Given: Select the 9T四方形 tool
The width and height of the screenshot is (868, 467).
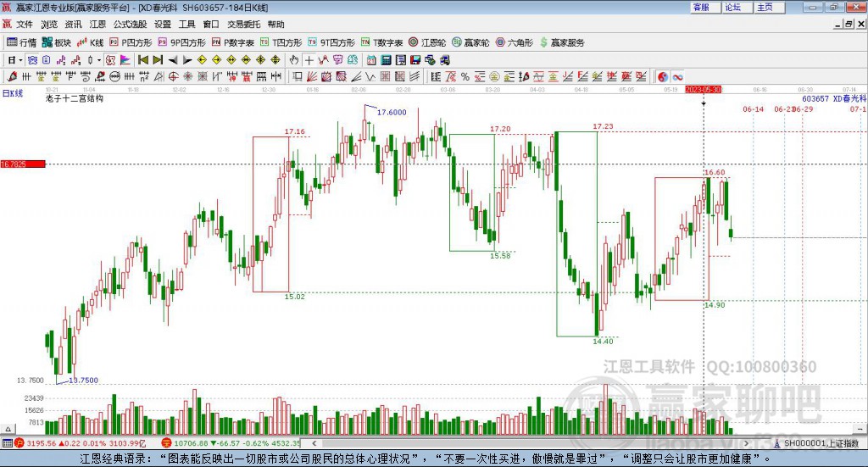Looking at the screenshot, I should pyautogui.click(x=331, y=42).
